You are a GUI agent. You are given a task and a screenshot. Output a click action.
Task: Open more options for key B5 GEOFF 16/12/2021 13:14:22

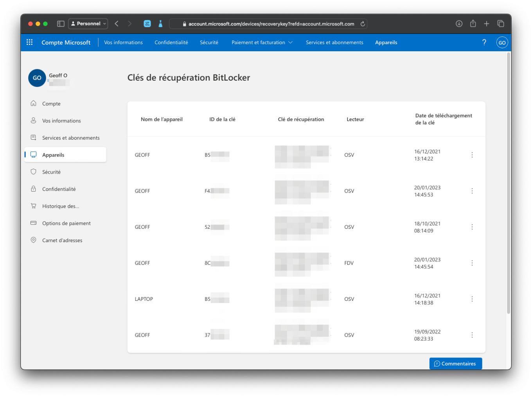point(472,155)
